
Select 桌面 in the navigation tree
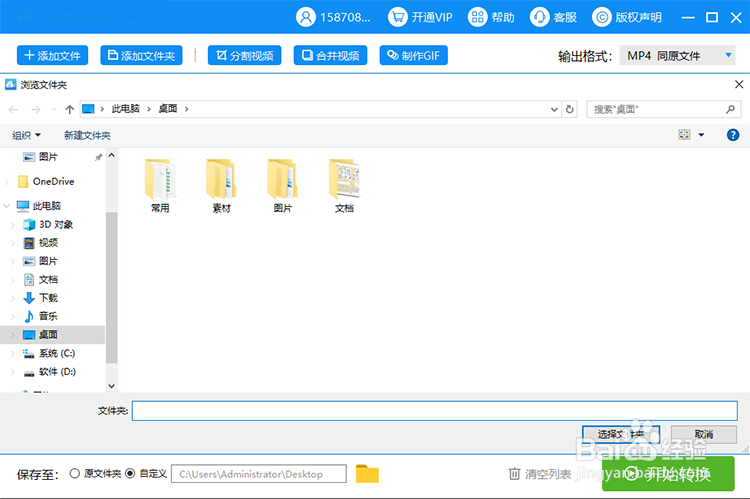point(48,334)
